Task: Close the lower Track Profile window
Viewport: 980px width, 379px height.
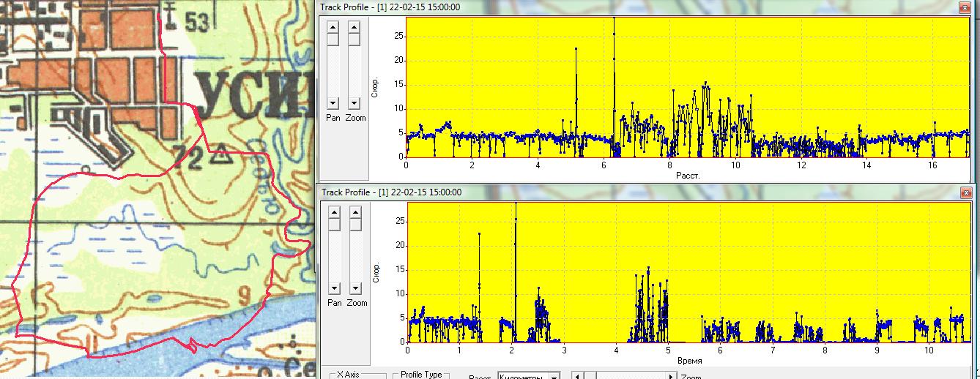Action: tap(964, 192)
